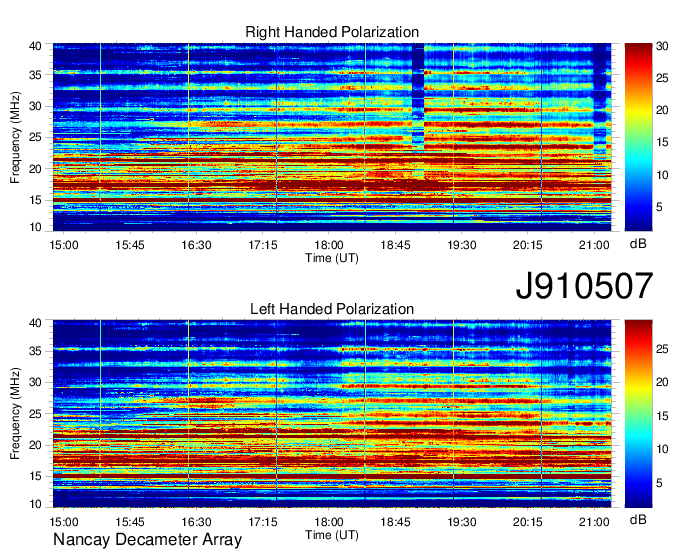Click the 18:45 tick of Left Handed plot
Image resolution: width=680 pixels, height=552 pixels.
pyautogui.click(x=395, y=522)
